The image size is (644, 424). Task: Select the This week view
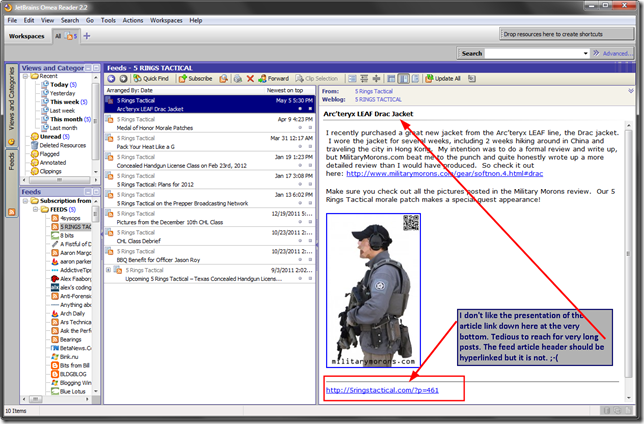pos(64,102)
